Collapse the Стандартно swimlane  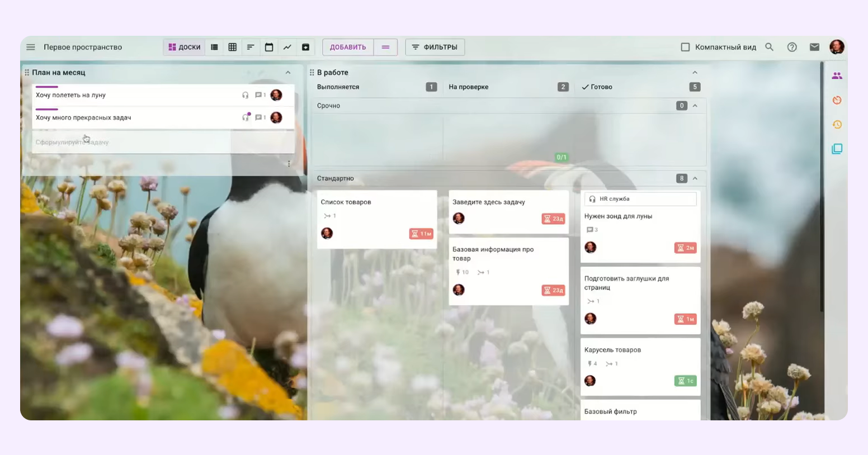695,178
